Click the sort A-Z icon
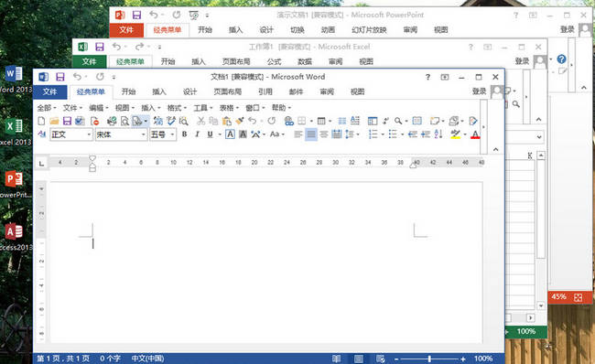The width and height of the screenshot is (595, 364). [438, 134]
